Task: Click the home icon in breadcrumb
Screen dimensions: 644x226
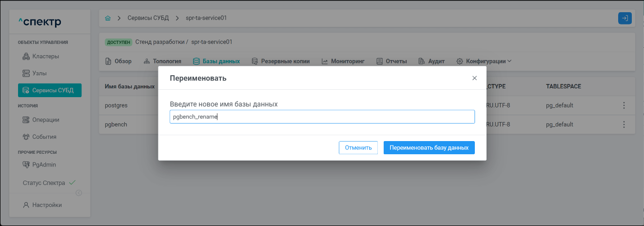Action: pyautogui.click(x=108, y=18)
